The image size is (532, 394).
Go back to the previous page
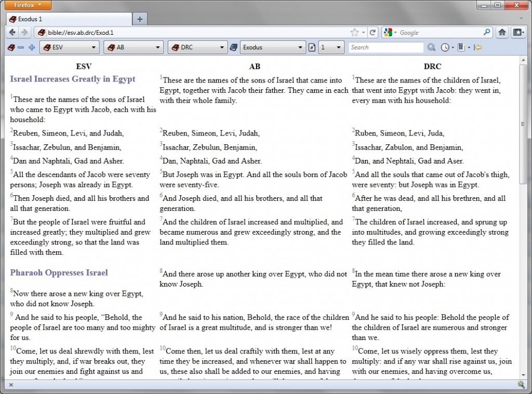[x=12, y=32]
